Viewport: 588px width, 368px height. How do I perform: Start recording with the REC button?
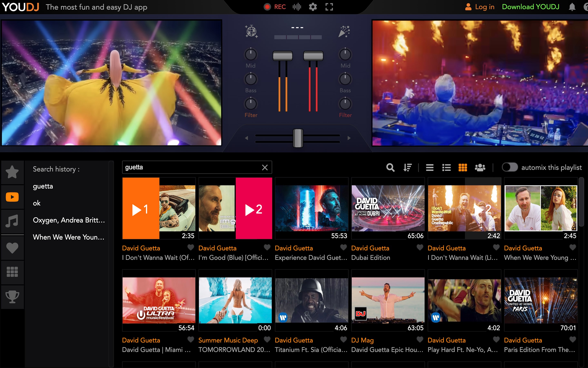(275, 7)
